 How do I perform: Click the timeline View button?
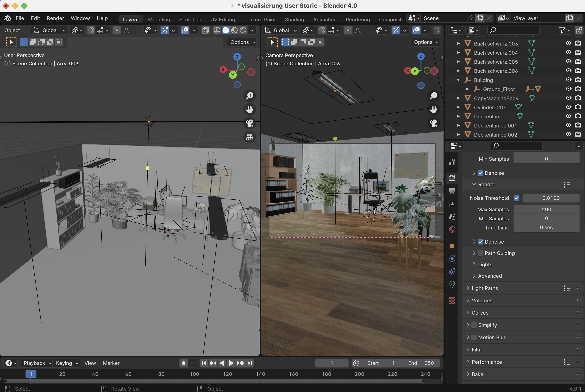coord(90,363)
